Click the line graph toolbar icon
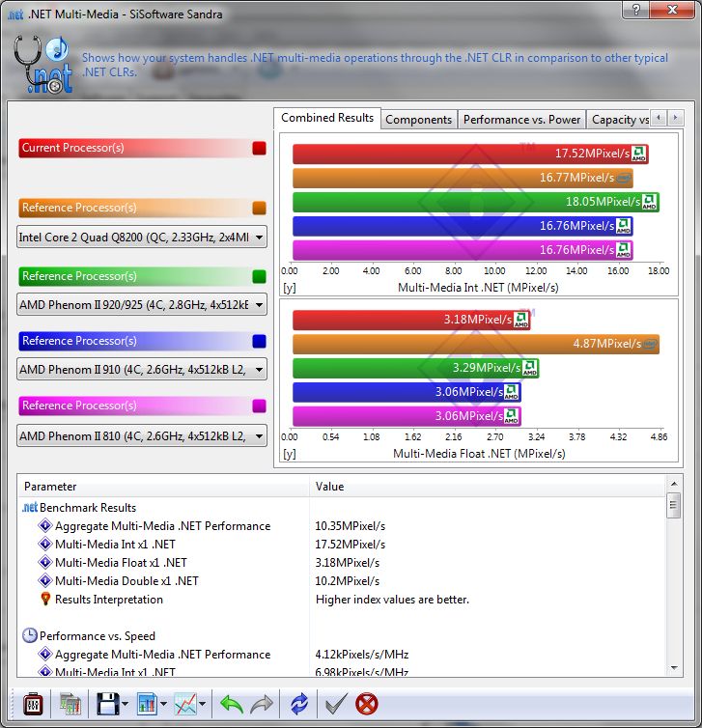The width and height of the screenshot is (702, 728). pyautogui.click(x=185, y=704)
